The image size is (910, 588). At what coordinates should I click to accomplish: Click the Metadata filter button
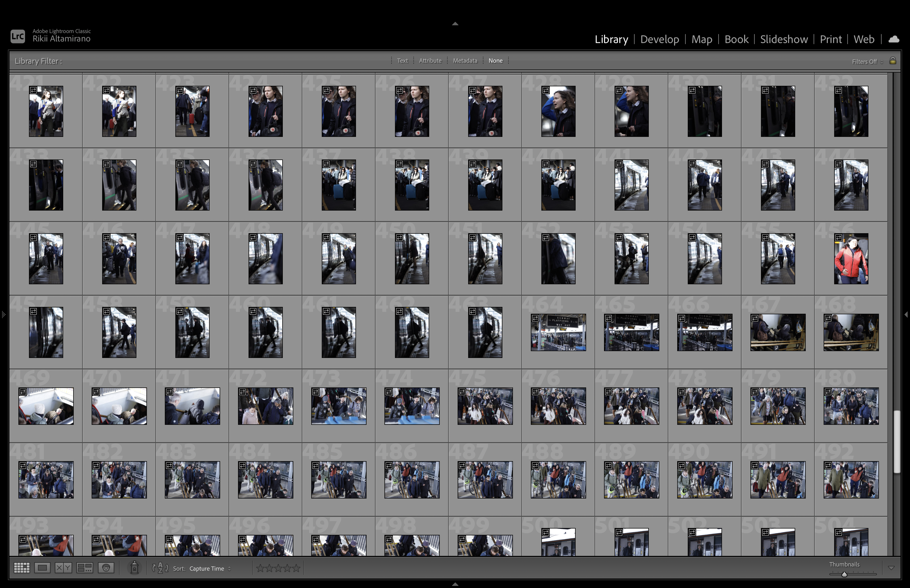tap(465, 61)
